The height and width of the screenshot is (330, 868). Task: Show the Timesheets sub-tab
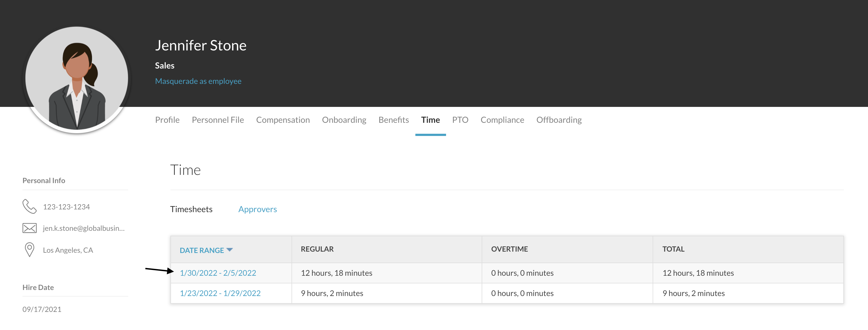pyautogui.click(x=191, y=209)
